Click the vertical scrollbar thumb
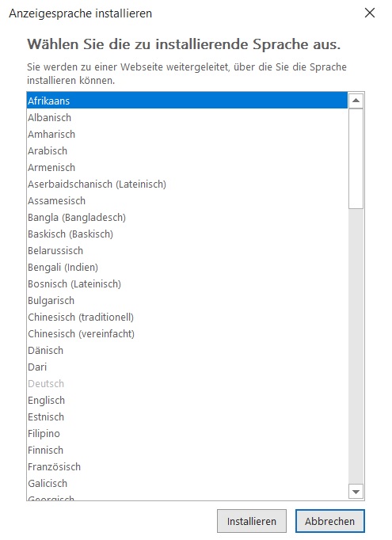Screen dimensions: 392x540 tap(356, 159)
